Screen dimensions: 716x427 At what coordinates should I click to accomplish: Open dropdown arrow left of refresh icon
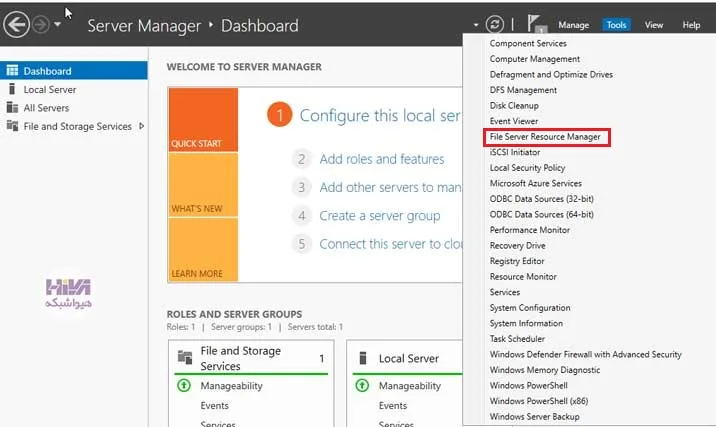pyautogui.click(x=476, y=25)
